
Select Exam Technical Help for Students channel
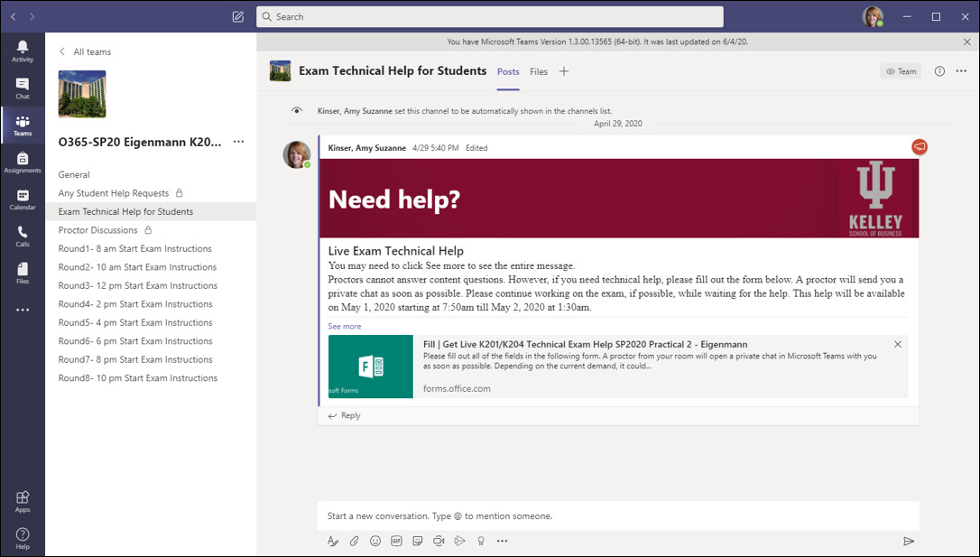pyautogui.click(x=151, y=212)
